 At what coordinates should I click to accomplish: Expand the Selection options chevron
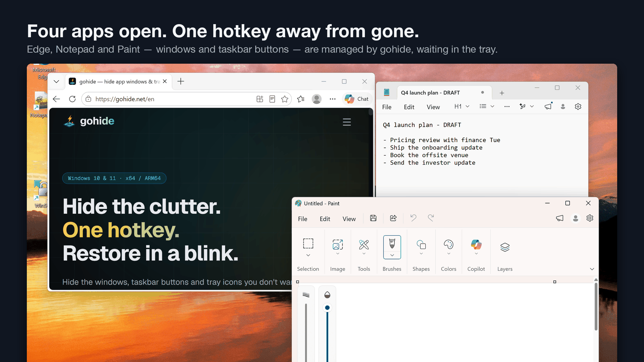(308, 255)
